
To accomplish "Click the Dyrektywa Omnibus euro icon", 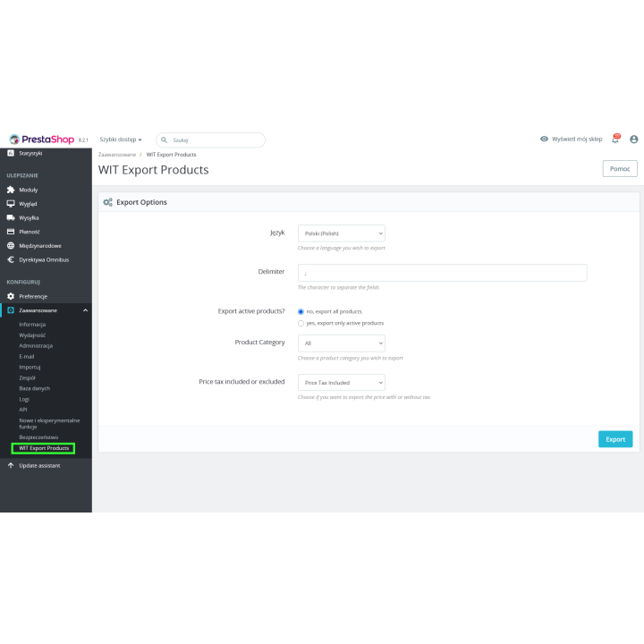I will point(11,259).
